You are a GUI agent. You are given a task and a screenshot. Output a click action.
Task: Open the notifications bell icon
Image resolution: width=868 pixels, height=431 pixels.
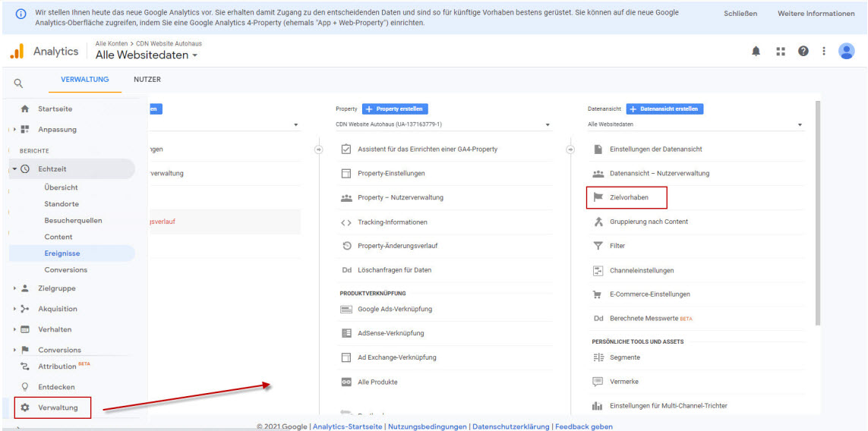pos(756,52)
